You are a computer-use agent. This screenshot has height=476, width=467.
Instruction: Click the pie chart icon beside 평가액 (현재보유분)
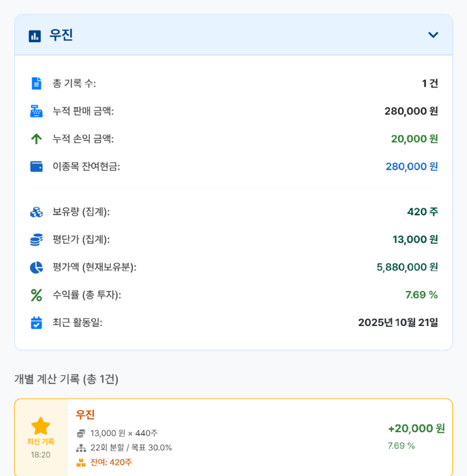tap(36, 267)
